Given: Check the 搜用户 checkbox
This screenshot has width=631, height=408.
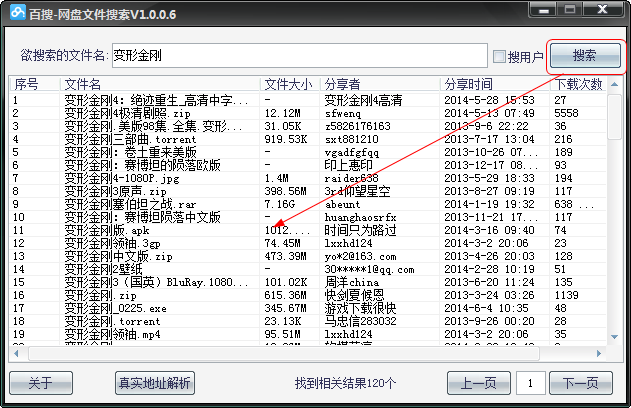Looking at the screenshot, I should 500,56.
